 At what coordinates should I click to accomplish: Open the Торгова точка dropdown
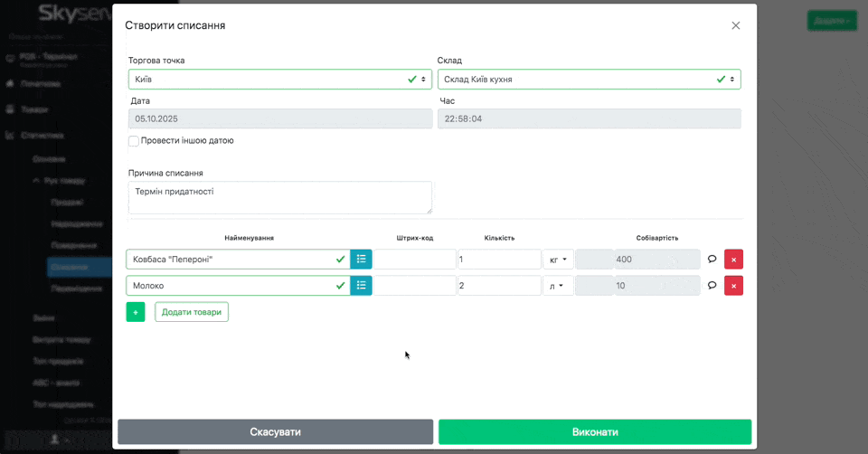[x=279, y=80]
